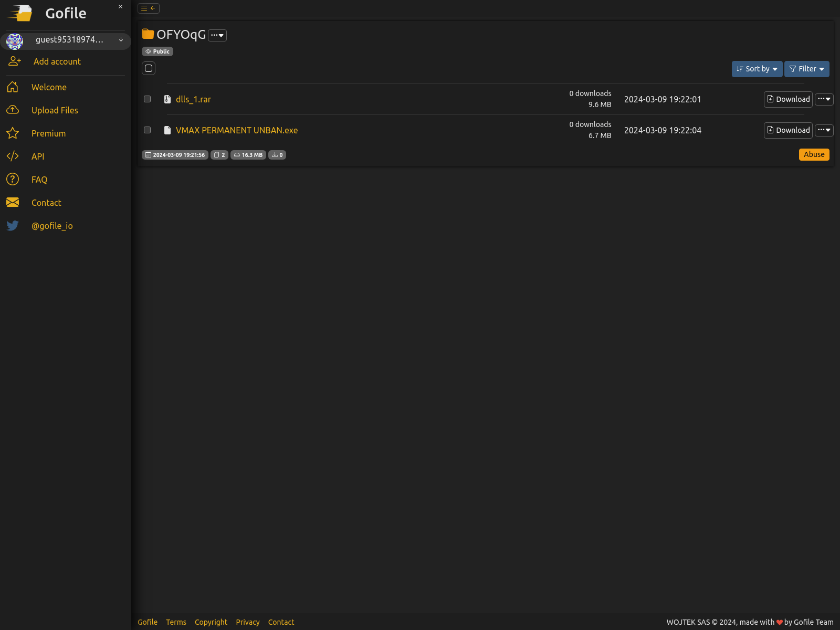This screenshot has width=840, height=630.
Task: Toggle the sidebar collapse button
Action: click(x=149, y=8)
